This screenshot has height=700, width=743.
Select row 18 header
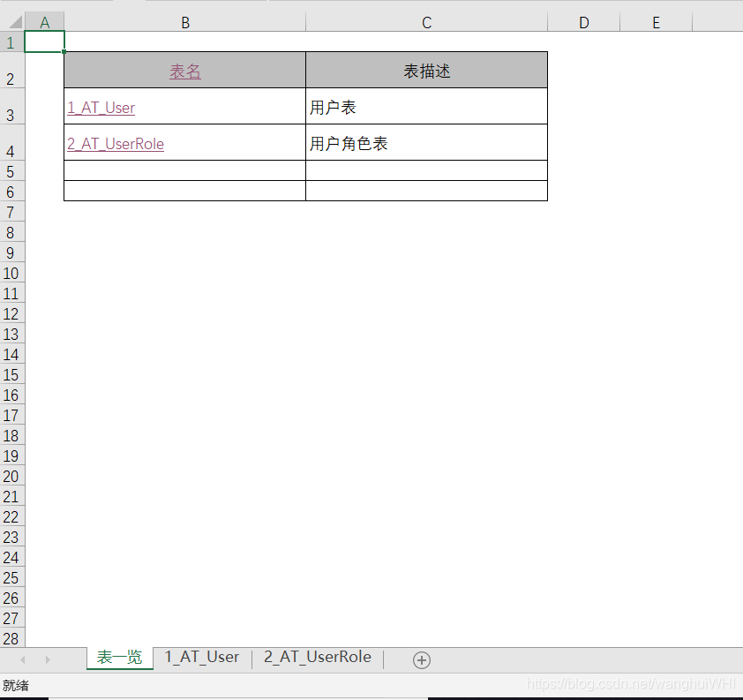coord(11,435)
